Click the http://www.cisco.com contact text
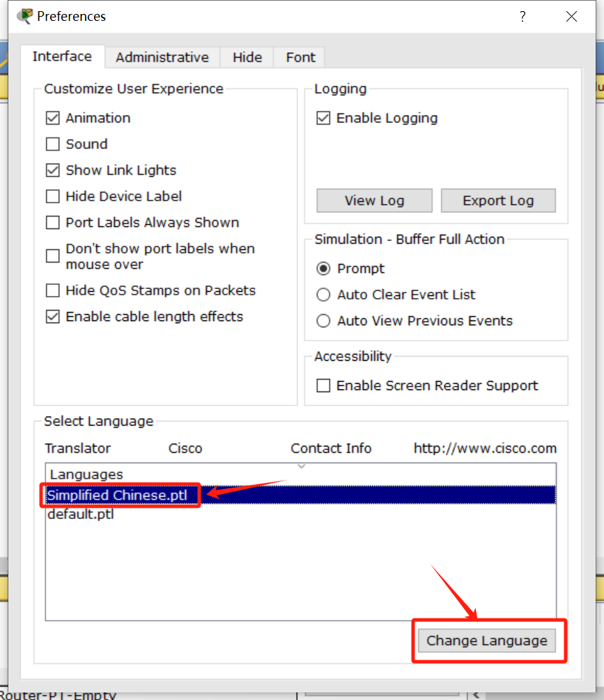Viewport: 604px width, 700px height. pos(486,449)
